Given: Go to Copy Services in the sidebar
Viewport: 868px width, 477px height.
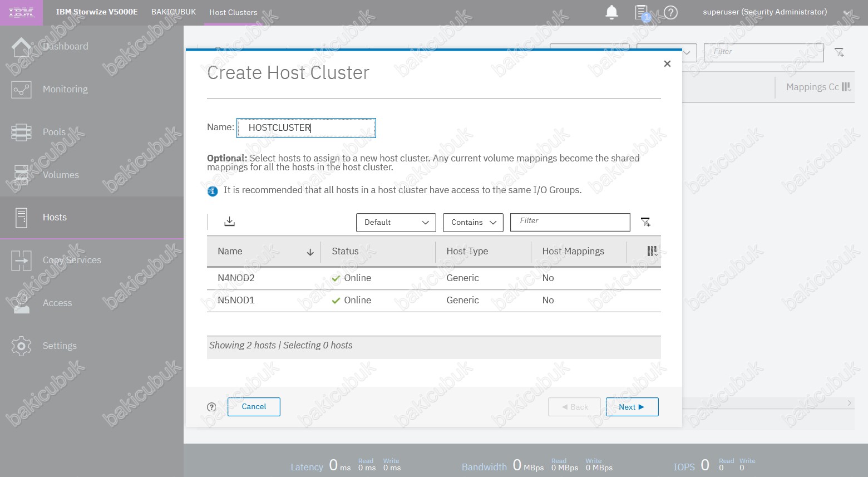Looking at the screenshot, I should click(x=72, y=260).
